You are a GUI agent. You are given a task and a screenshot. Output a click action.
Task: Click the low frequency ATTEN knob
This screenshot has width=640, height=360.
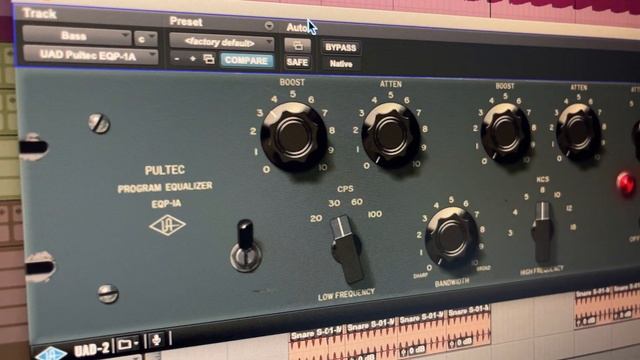tap(391, 135)
